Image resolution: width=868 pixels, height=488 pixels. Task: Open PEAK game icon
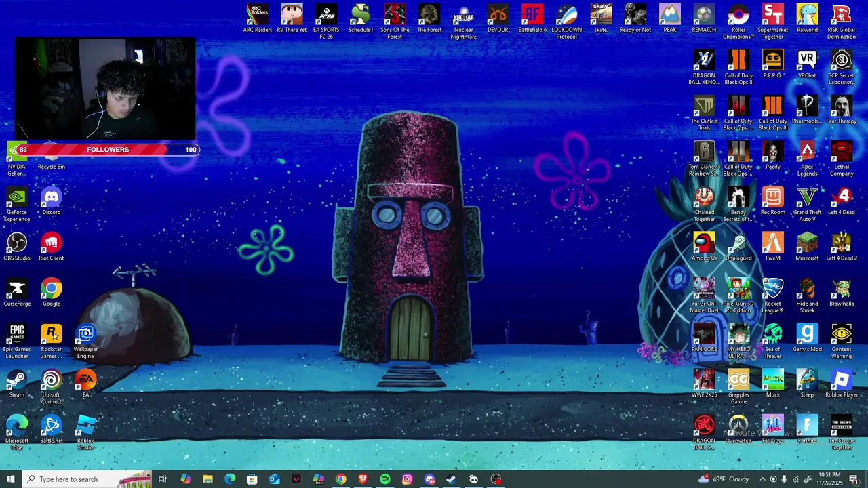point(670,18)
